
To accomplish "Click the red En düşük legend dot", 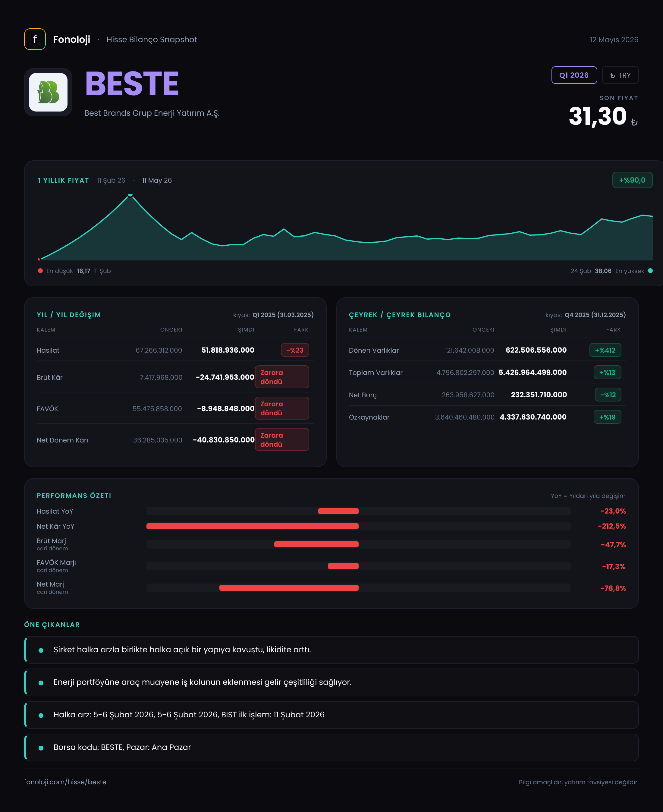I will [40, 271].
